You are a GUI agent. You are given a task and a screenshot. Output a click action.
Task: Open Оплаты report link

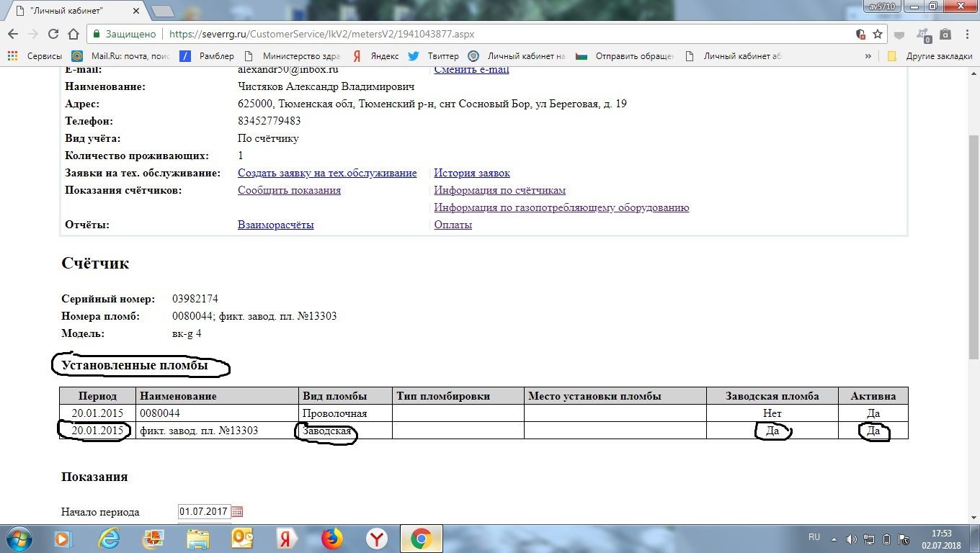click(453, 225)
